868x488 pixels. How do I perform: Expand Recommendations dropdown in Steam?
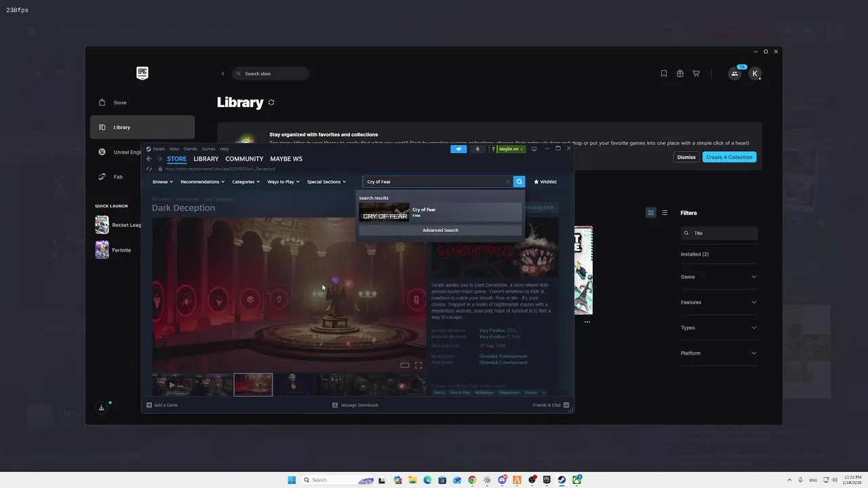click(x=203, y=182)
